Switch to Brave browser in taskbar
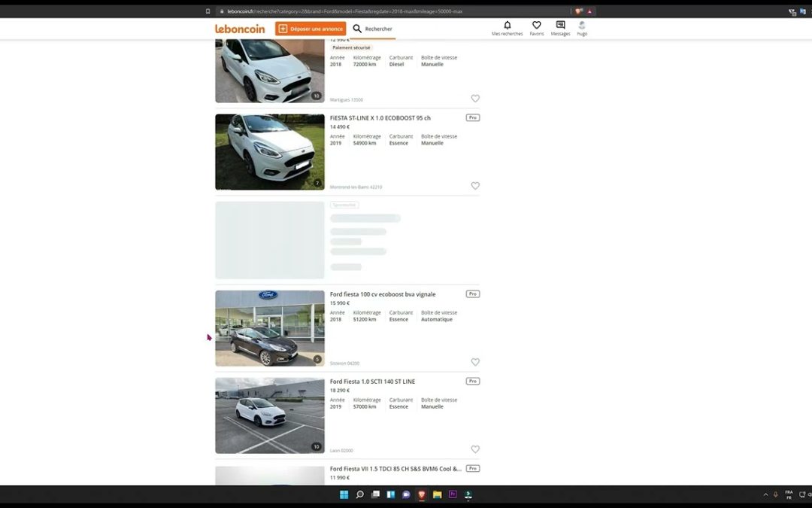This screenshot has height=508, width=812. pos(422,494)
